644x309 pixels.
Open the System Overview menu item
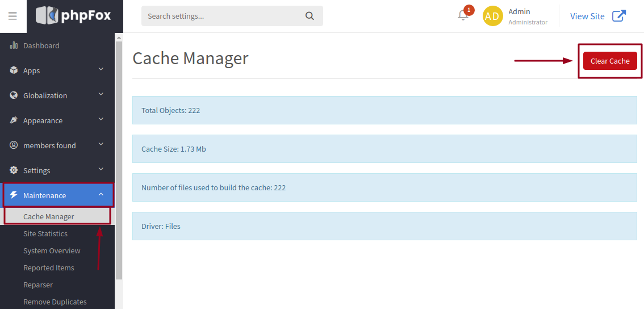tap(52, 250)
